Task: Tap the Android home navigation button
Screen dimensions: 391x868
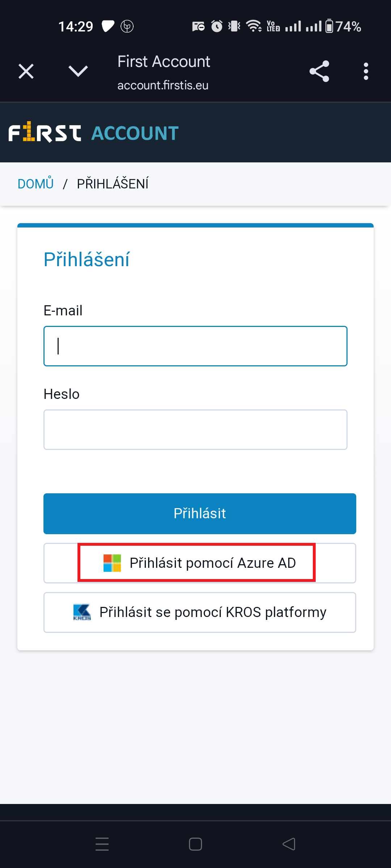Action: pyautogui.click(x=195, y=844)
